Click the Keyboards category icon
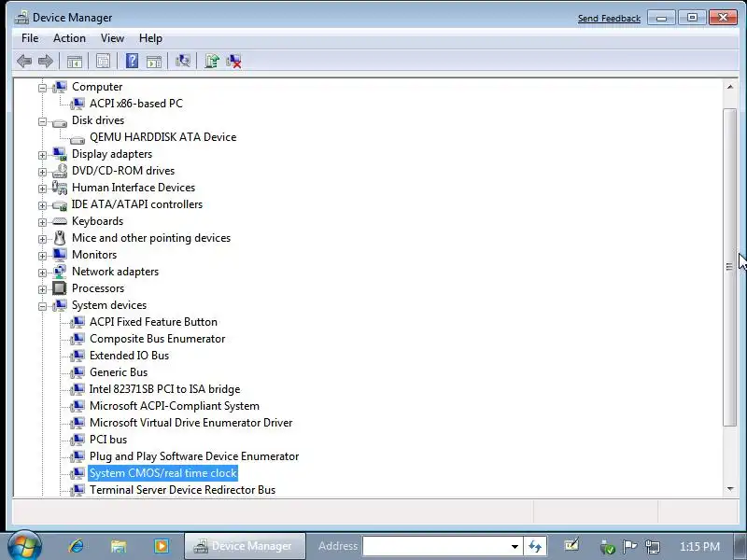This screenshot has height=560, width=747. (60, 221)
